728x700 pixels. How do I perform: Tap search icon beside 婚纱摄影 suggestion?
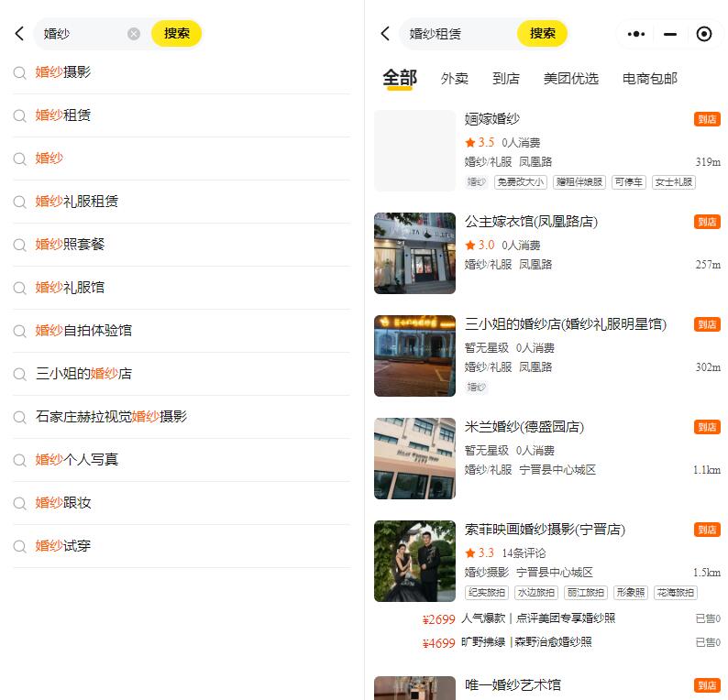19,72
